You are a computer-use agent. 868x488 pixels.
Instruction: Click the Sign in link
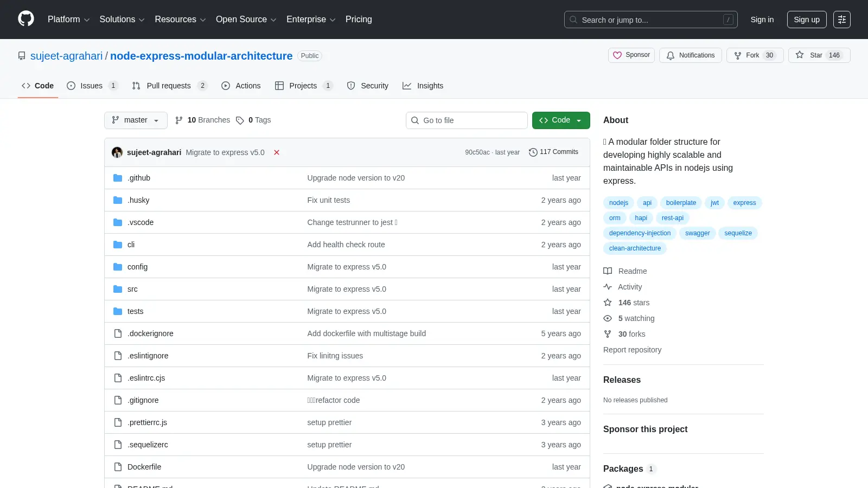pos(762,20)
